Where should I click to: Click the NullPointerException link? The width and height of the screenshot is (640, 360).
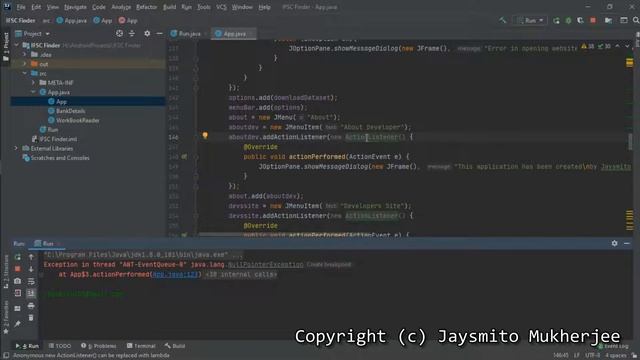point(265,264)
